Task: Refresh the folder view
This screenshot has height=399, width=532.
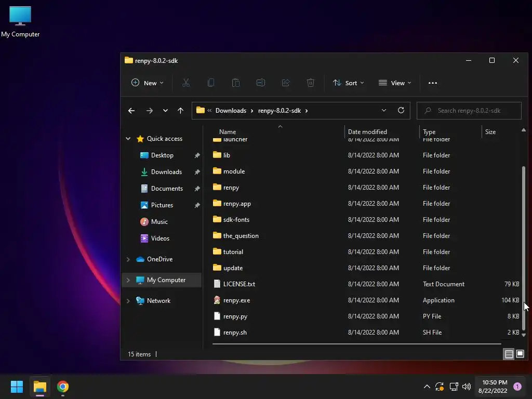Action: 401,110
